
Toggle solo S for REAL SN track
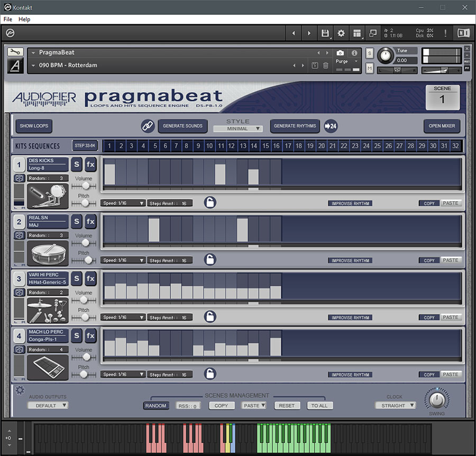[77, 221]
